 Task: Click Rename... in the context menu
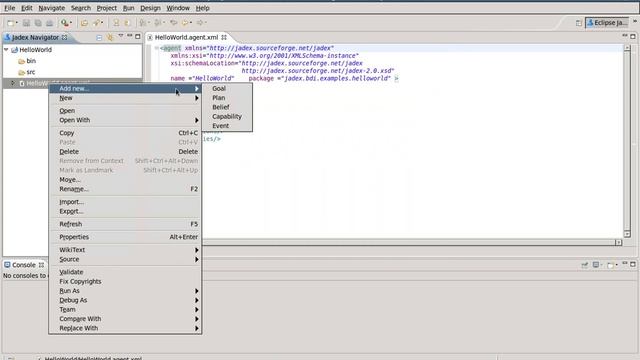(x=125, y=189)
